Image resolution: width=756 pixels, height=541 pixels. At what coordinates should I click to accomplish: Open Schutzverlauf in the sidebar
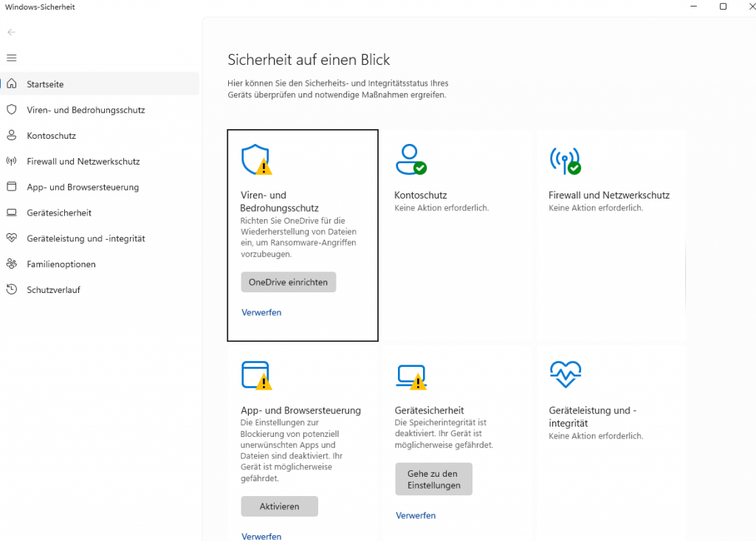53,290
